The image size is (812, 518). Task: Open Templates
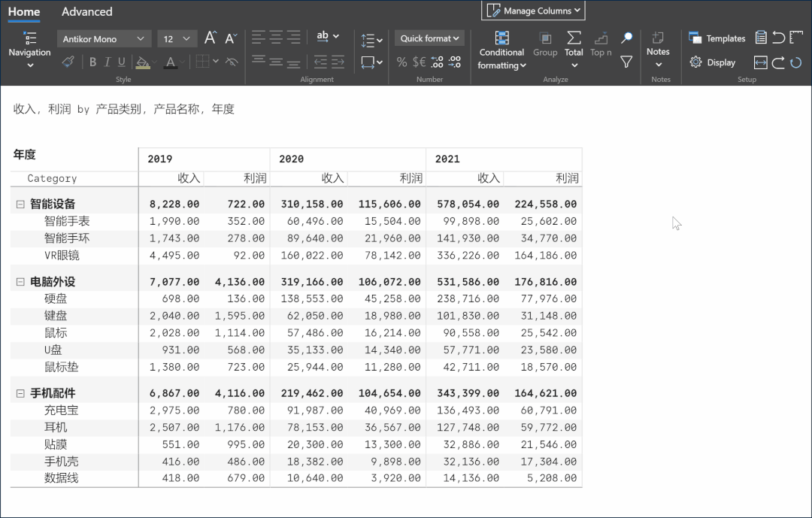click(717, 38)
